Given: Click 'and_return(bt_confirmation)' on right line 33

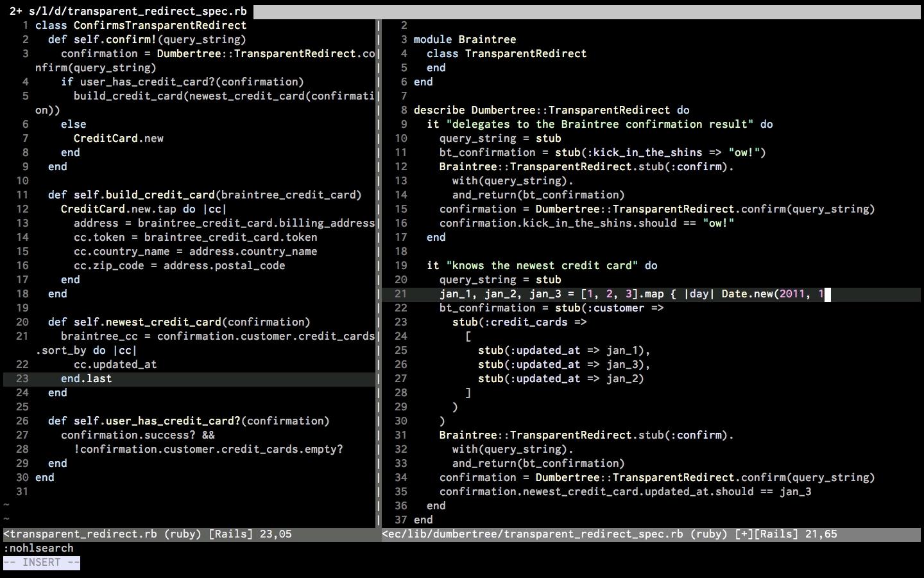Looking at the screenshot, I should (539, 463).
